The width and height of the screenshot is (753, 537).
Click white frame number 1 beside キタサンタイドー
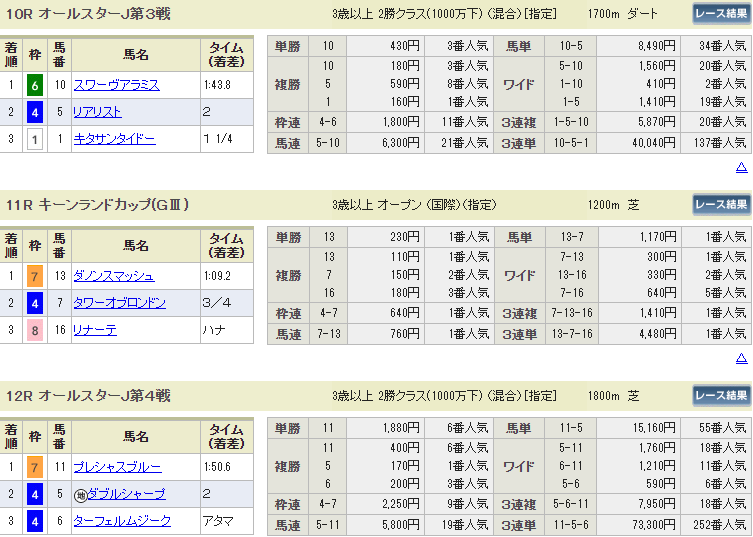[x=35, y=139]
